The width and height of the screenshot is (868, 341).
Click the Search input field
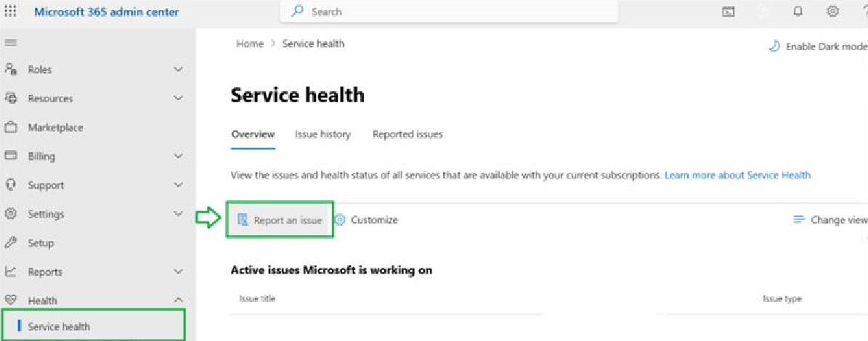449,12
